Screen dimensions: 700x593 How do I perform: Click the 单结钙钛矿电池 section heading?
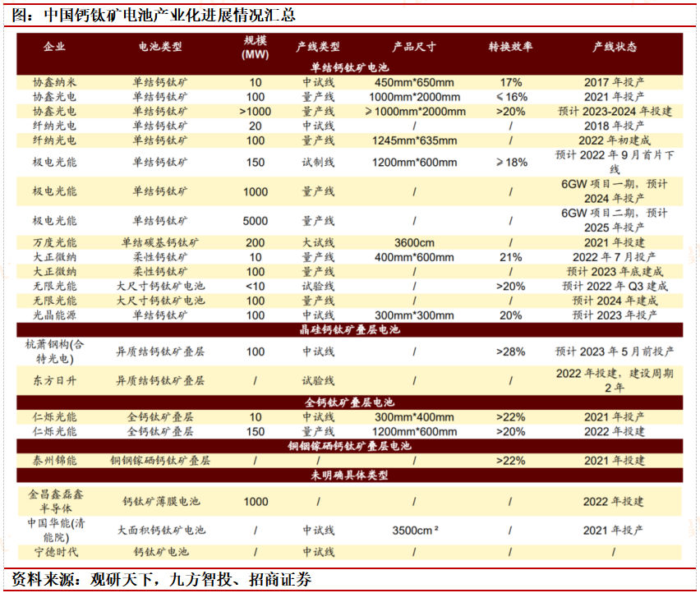349,68
